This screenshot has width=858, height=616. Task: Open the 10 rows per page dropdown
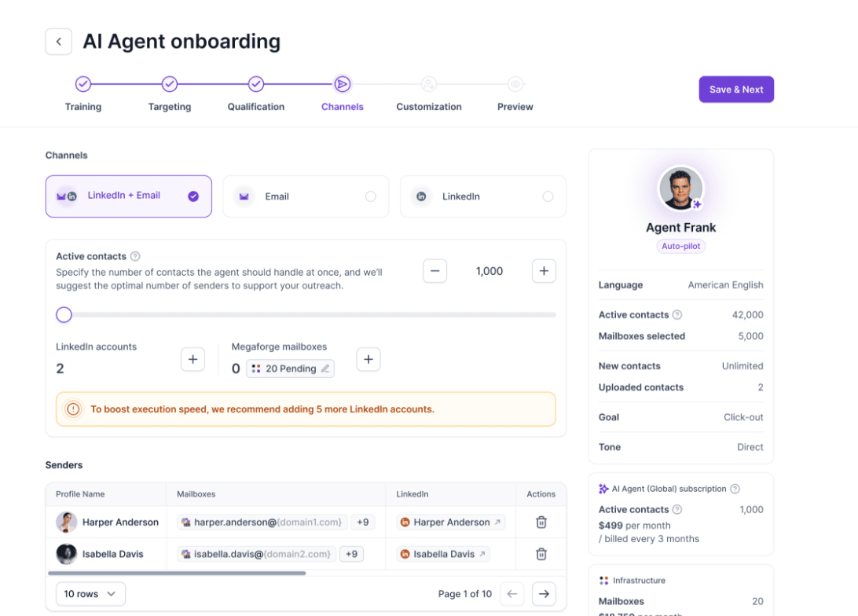click(90, 594)
